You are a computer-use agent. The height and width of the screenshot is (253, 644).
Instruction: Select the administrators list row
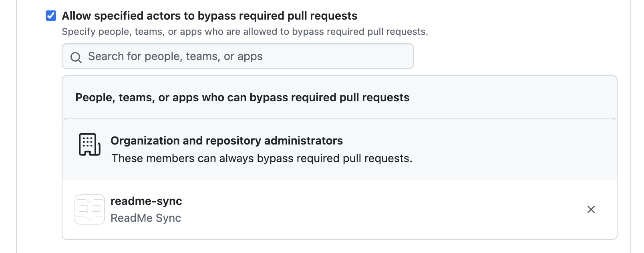click(x=340, y=149)
